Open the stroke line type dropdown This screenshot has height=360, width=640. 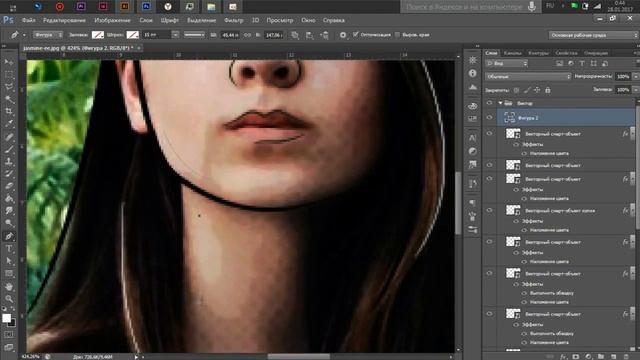point(194,35)
